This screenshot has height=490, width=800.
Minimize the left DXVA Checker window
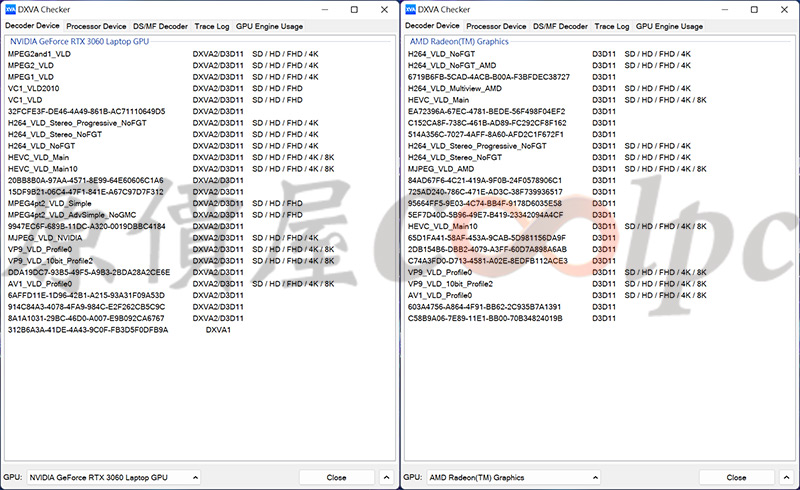coord(325,10)
